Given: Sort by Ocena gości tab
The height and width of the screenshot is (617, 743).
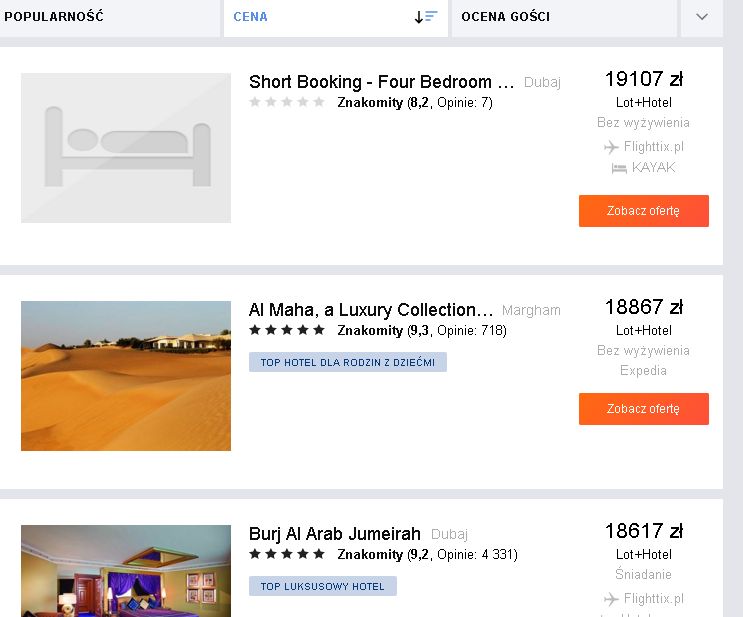Looking at the screenshot, I should (564, 17).
